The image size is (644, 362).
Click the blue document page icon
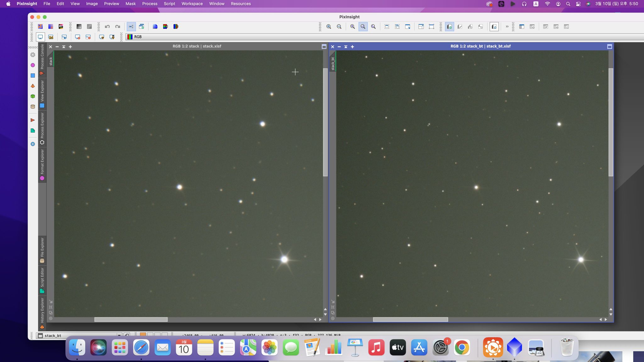155,27
